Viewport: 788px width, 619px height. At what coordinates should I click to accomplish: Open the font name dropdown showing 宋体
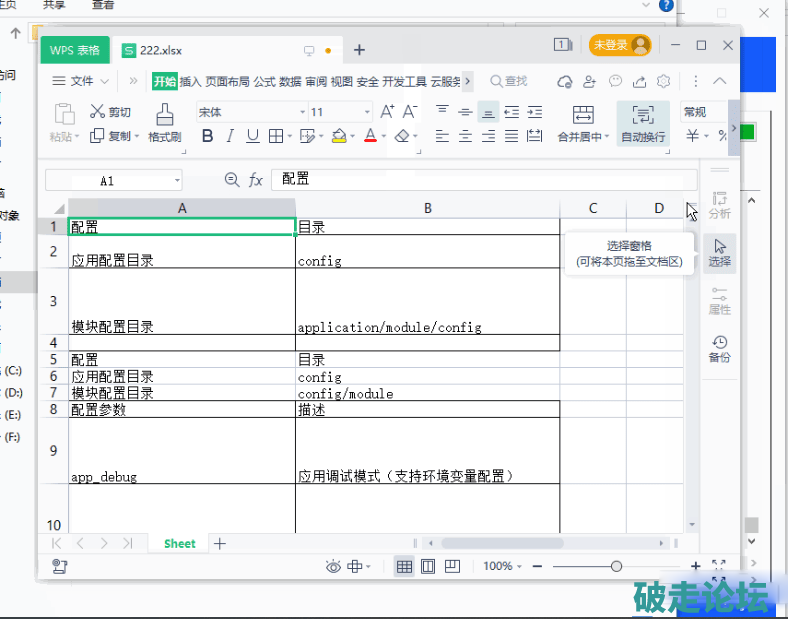[251, 112]
